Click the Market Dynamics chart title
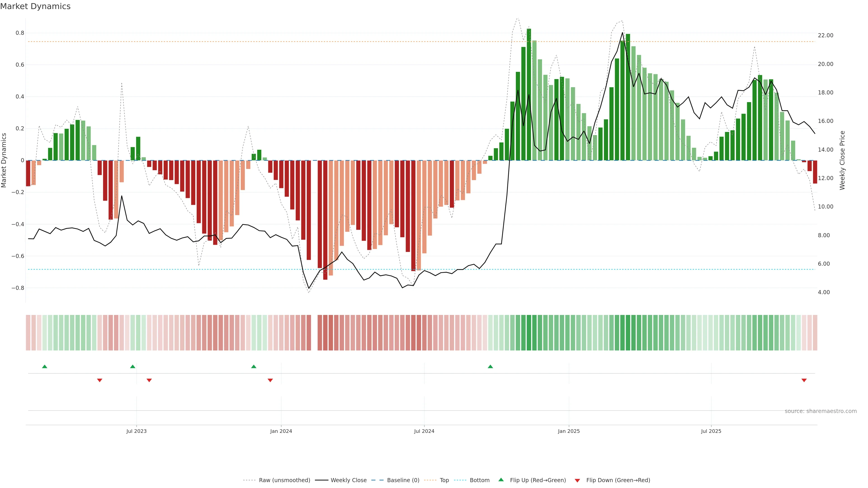This screenshot has height=488, width=868. click(35, 6)
